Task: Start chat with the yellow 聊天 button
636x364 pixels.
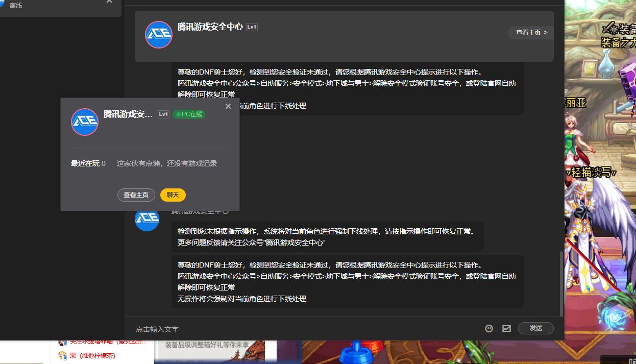Action: point(173,195)
